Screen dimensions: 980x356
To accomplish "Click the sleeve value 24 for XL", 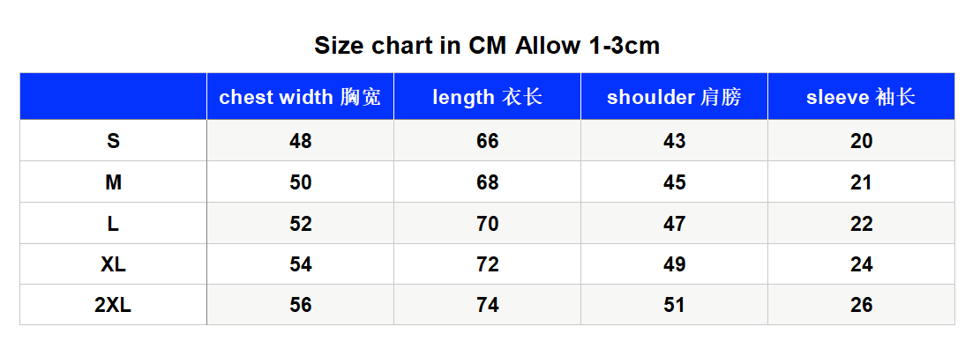I will pos(861,265).
